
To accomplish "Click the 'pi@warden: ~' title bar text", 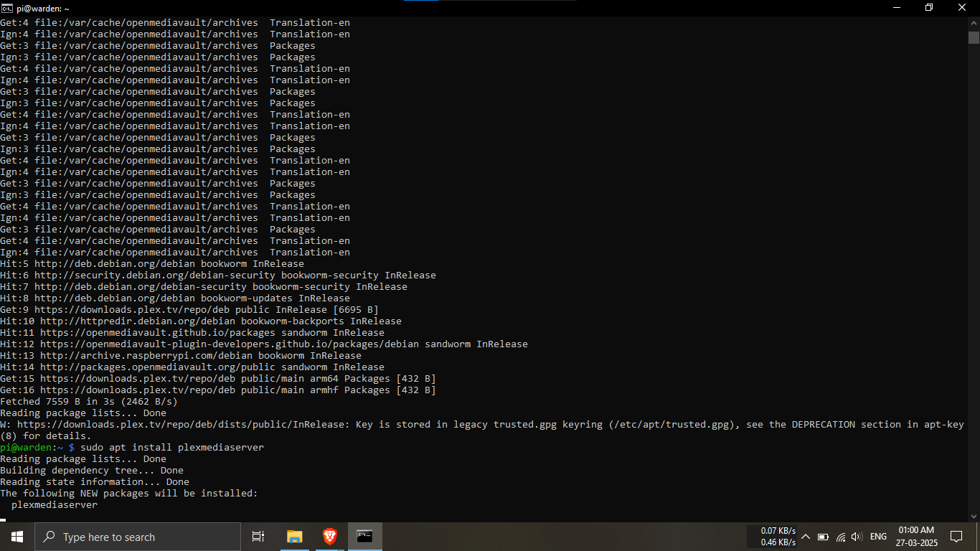I will coord(43,8).
